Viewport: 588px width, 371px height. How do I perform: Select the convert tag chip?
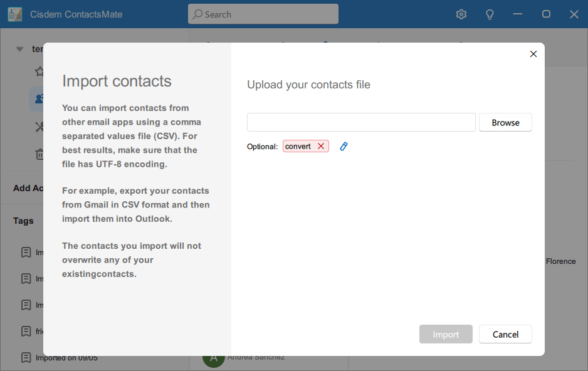298,146
